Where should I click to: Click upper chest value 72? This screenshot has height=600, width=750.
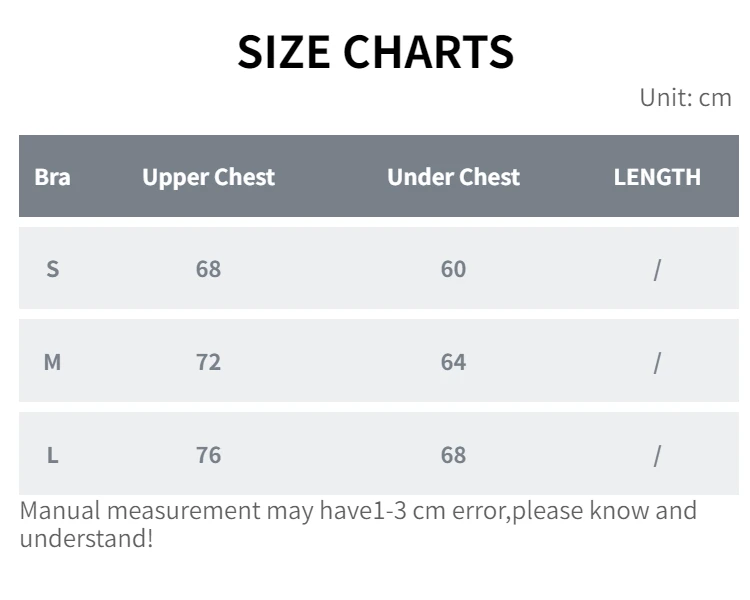(209, 362)
